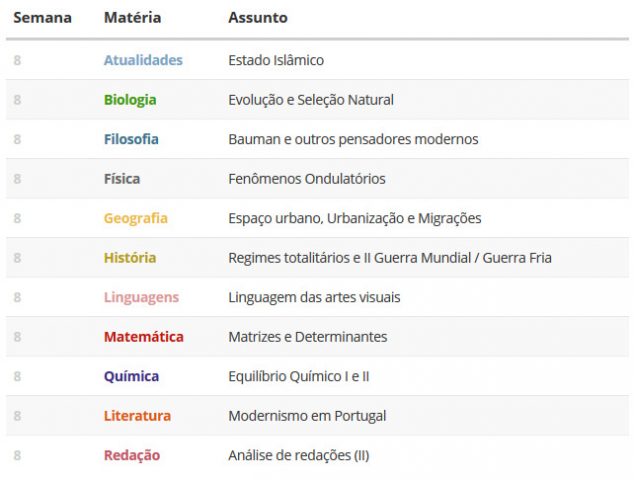Open the Matemática subject link

click(144, 337)
